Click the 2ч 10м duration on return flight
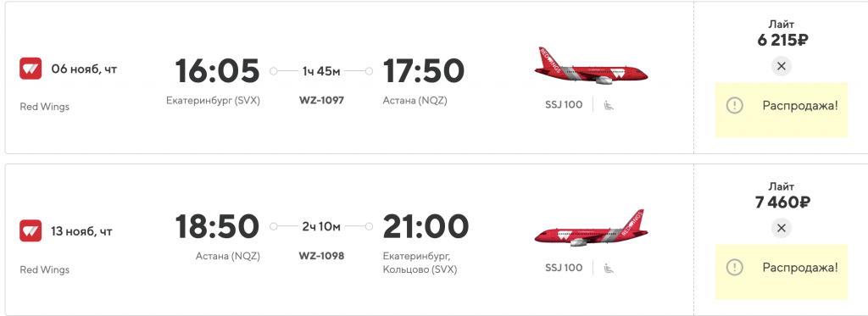868x316 pixels. [321, 226]
